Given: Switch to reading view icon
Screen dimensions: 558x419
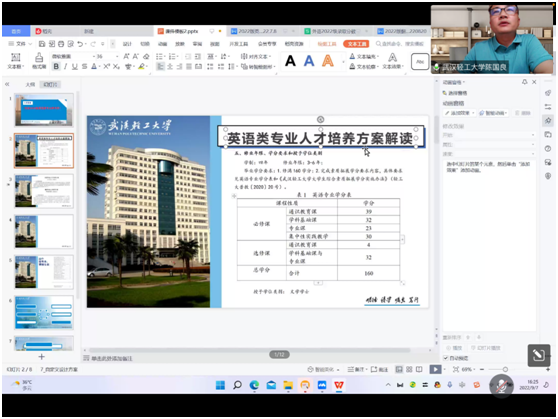Looking at the screenshot, I should (x=419, y=369).
